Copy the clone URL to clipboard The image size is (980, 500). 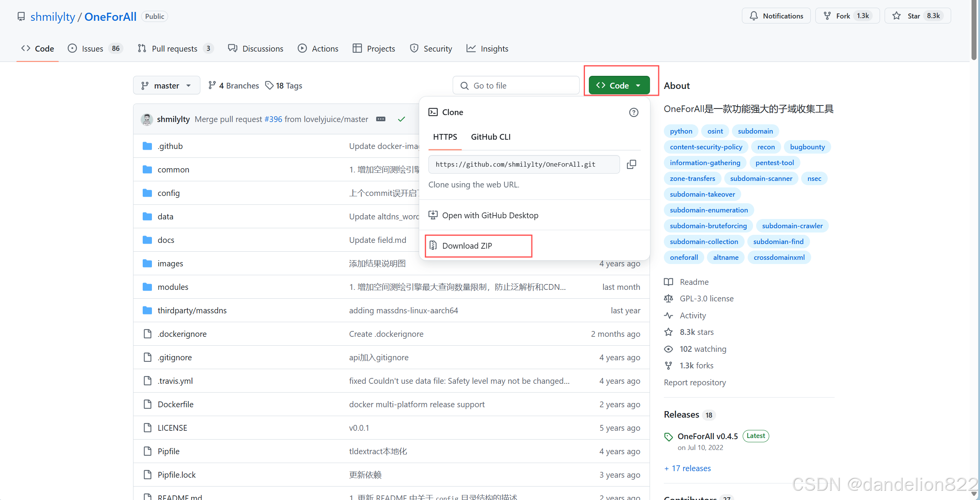631,164
